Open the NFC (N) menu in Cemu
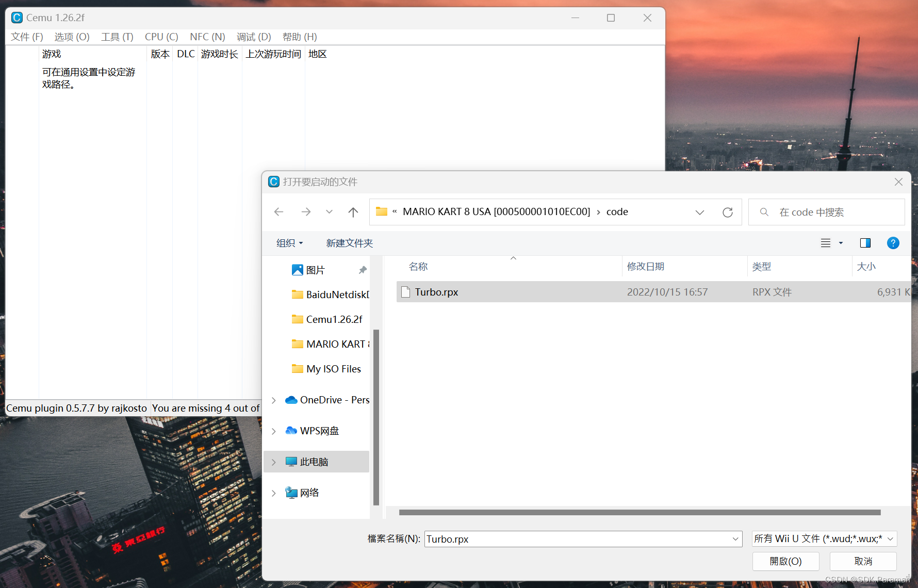This screenshot has width=918, height=588. [x=207, y=37]
